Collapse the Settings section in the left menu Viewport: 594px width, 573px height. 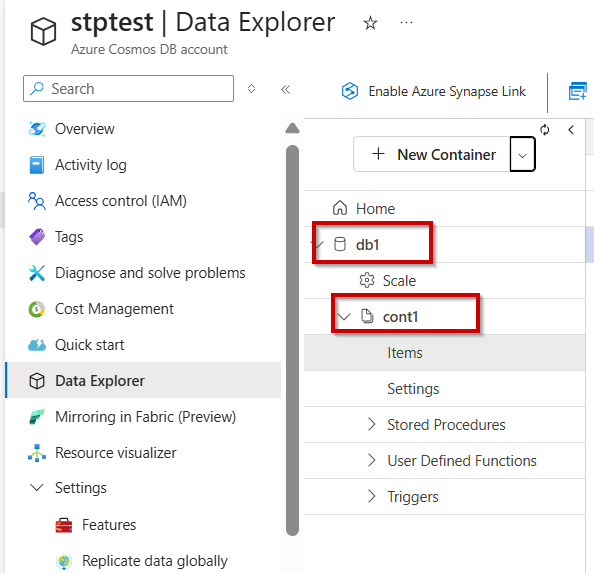(x=37, y=487)
